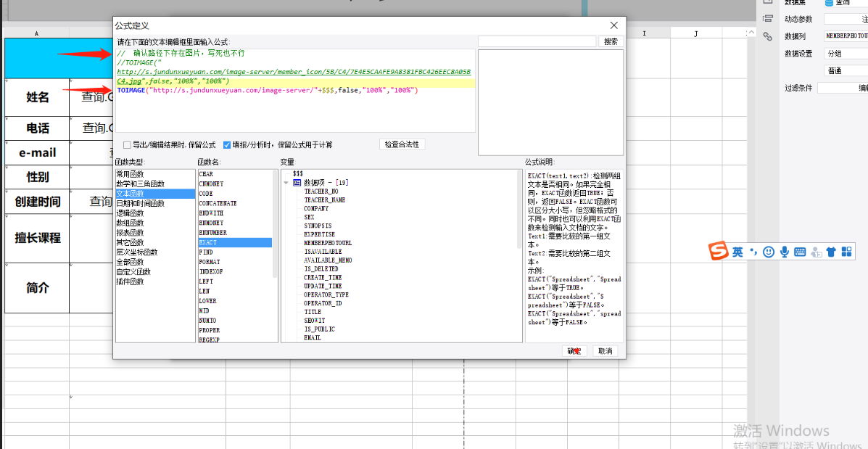Cancel the dialog with 取消 button
The height and width of the screenshot is (449, 868).
click(x=605, y=351)
